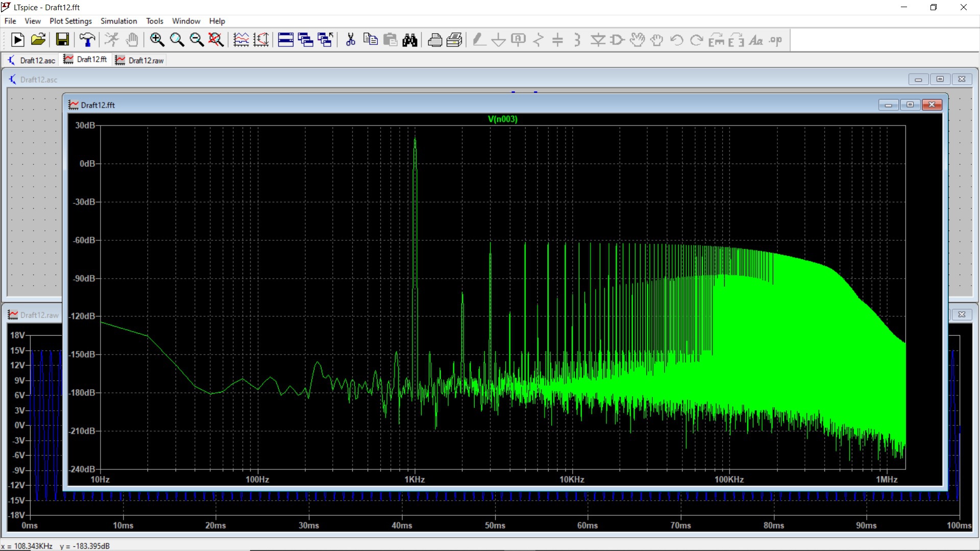Click the Copy icon in the toolbar

coord(370,40)
